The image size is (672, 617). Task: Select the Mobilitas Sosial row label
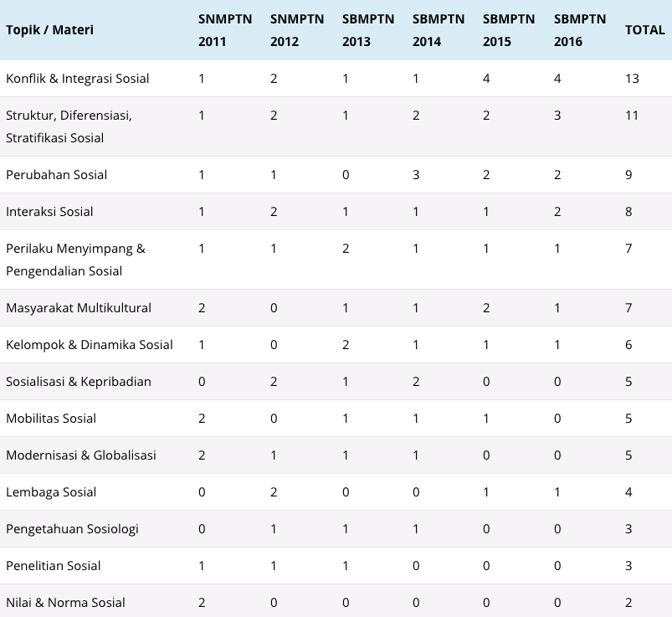(51, 419)
